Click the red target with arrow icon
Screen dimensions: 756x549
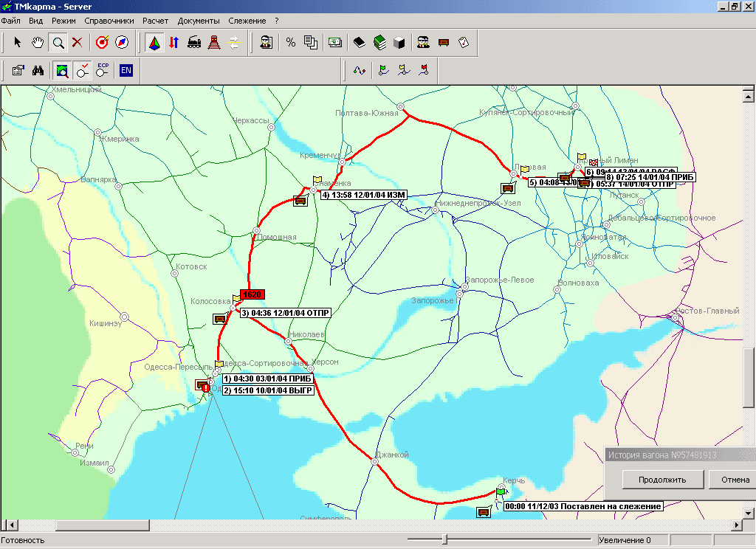102,43
